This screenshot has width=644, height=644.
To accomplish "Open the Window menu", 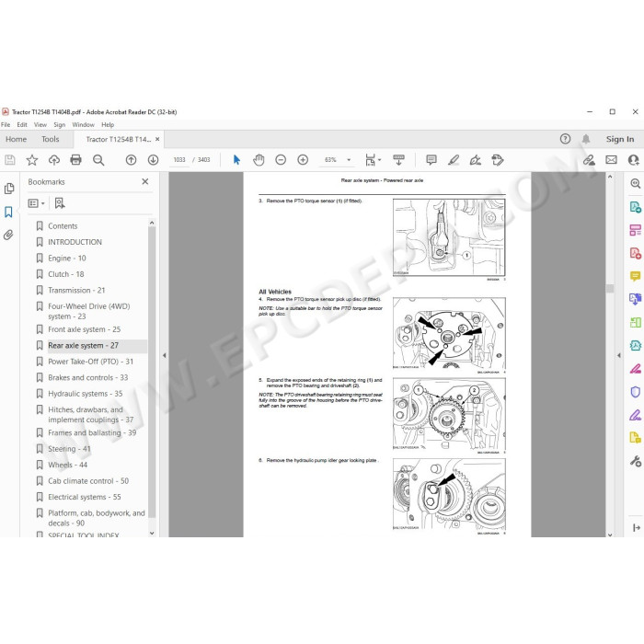I will [x=83, y=124].
